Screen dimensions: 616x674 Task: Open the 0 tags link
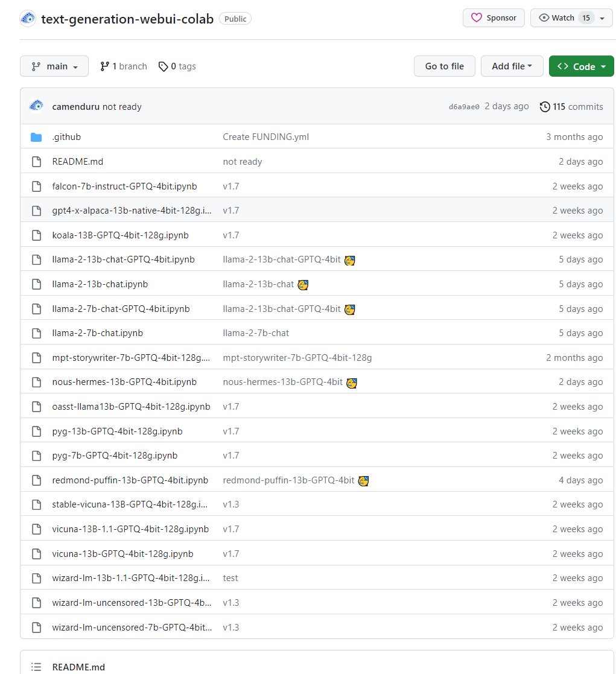(x=177, y=66)
